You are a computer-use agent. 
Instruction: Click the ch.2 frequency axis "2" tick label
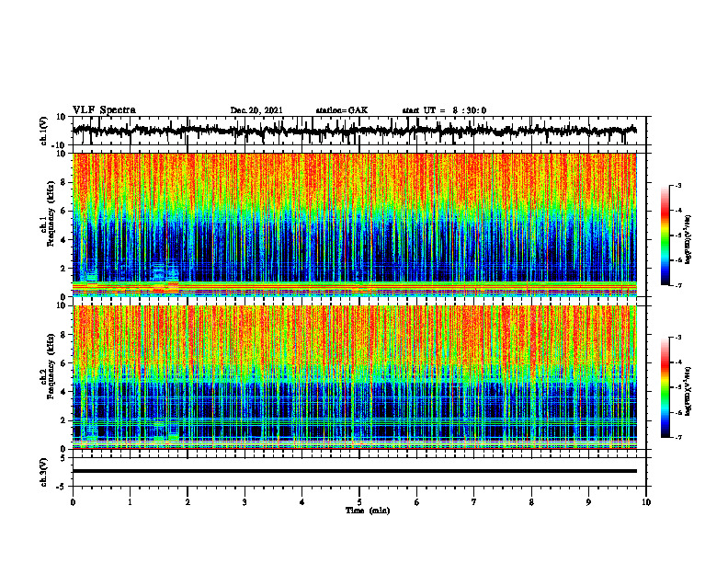(63, 420)
